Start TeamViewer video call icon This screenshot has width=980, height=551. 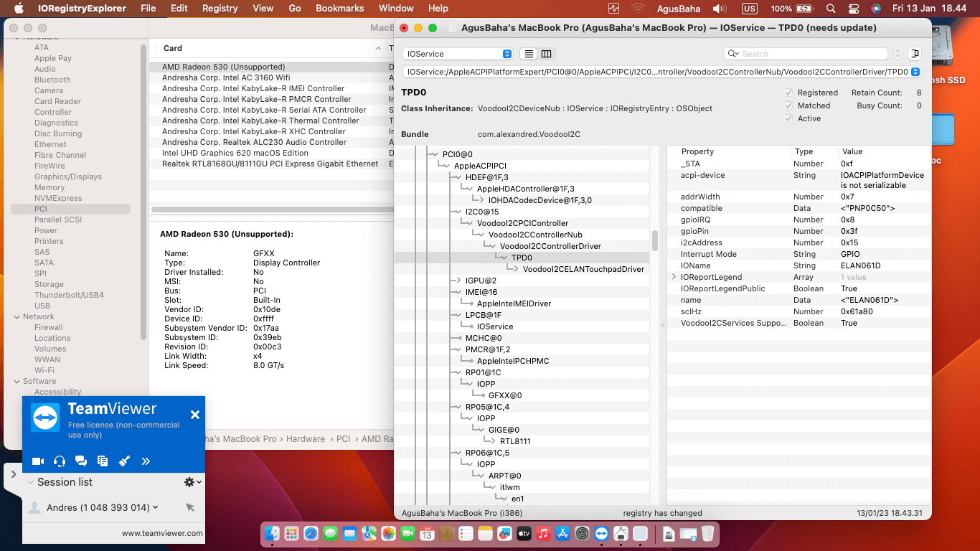tap(38, 461)
